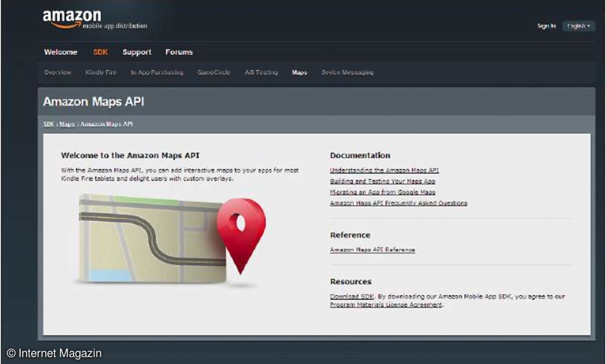Screen dimensions: 606x364
Task: Open the Amazon Maps API Reference link
Action: [372, 250]
